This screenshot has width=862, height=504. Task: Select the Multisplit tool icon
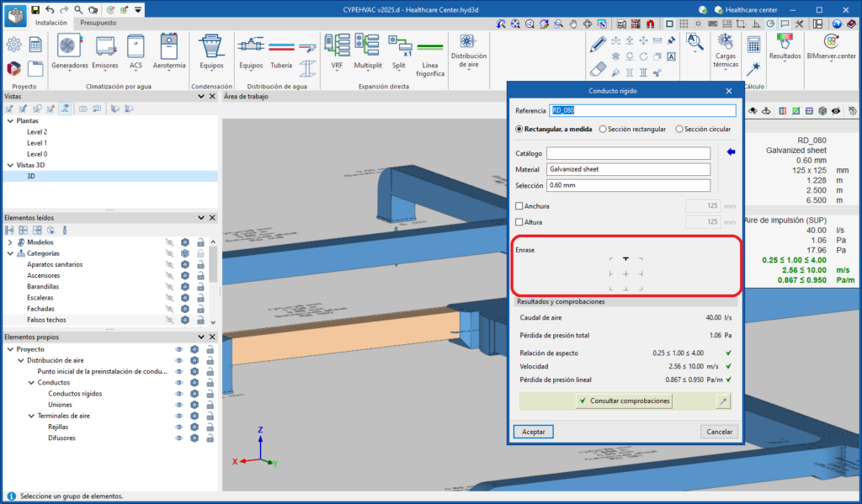[x=367, y=49]
